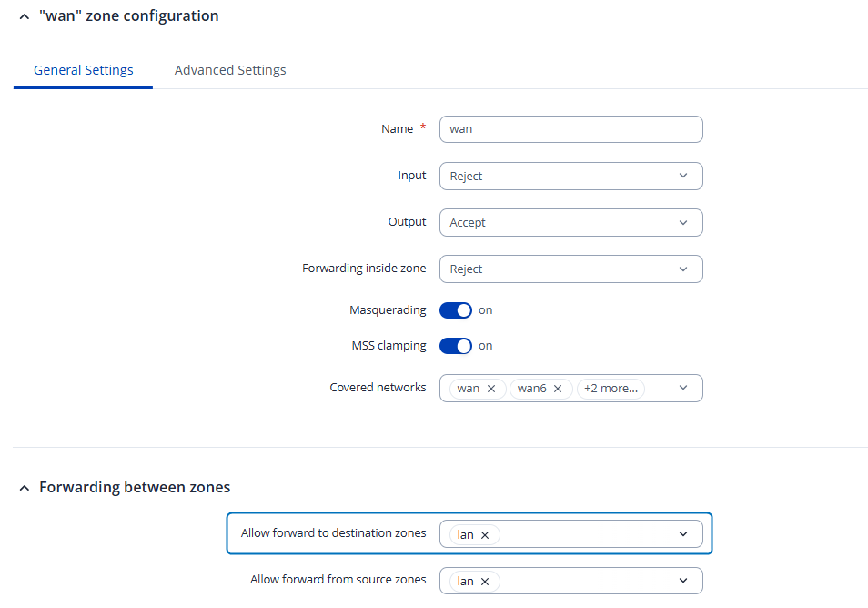This screenshot has height=608, width=868.
Task: Click the lan tag in destination zones
Action: (x=466, y=535)
